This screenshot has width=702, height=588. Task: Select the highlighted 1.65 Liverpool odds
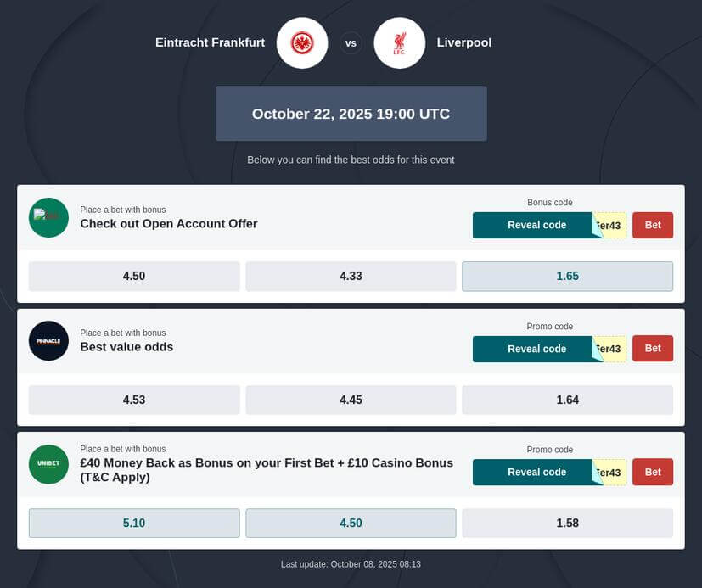(x=567, y=276)
